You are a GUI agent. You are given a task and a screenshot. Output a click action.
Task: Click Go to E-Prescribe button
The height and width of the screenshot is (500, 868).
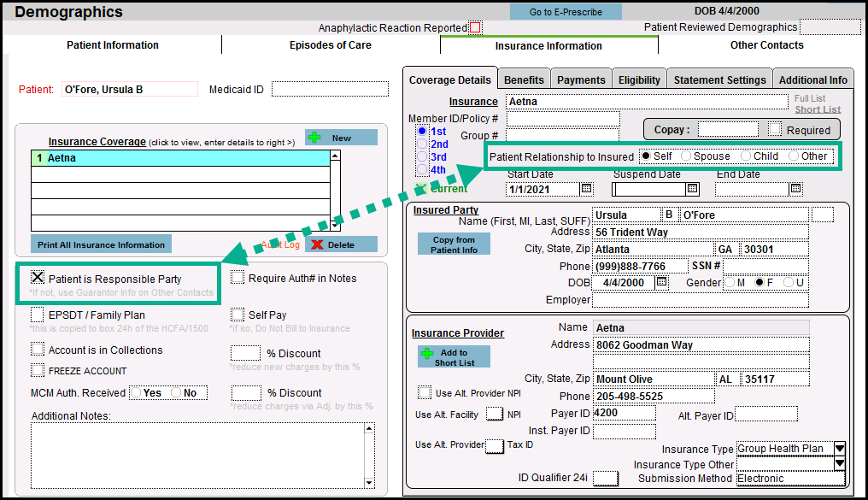566,12
